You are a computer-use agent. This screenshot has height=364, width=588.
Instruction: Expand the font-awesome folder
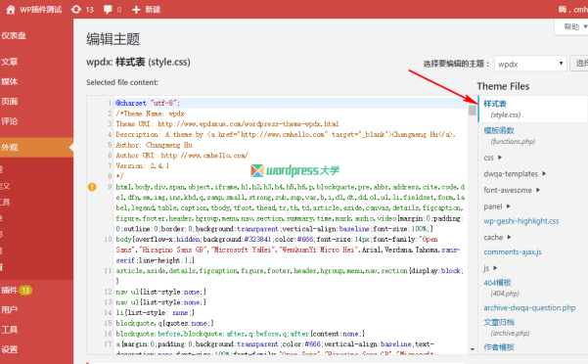(512, 190)
